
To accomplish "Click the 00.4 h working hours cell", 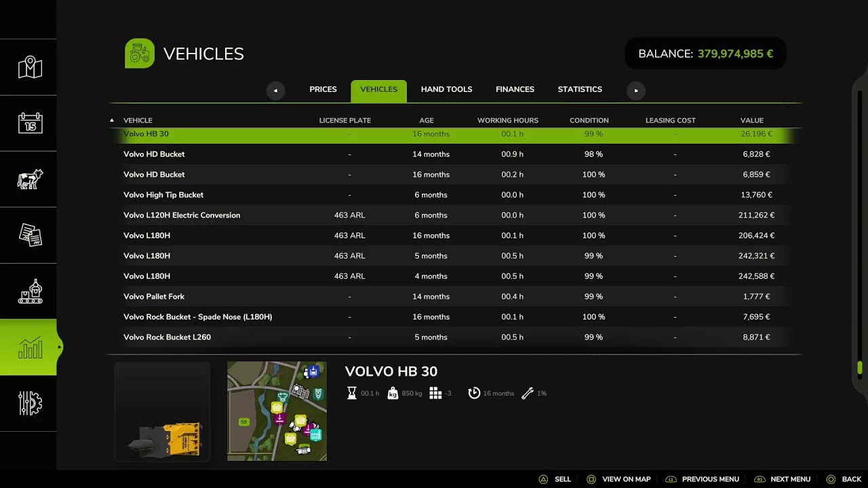I will tap(512, 297).
